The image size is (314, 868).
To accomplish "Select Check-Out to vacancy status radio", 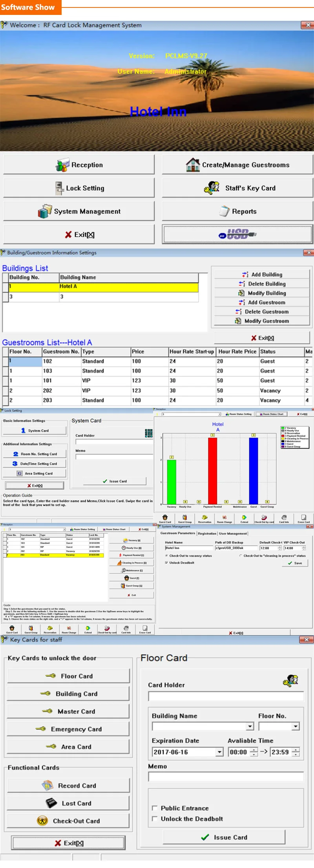I will point(166,556).
